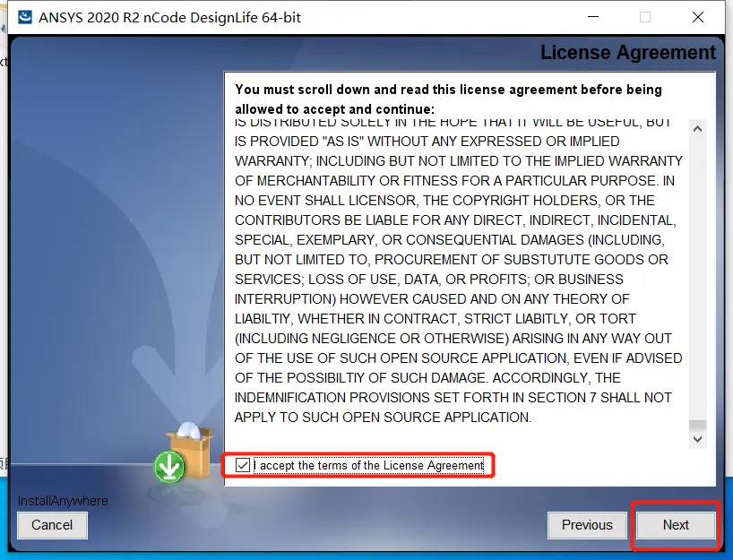Click the line starting 'WARRANTY; INCLUDING BUT NOT LIMITED'
Screen dimensions: 733x560
coord(458,160)
